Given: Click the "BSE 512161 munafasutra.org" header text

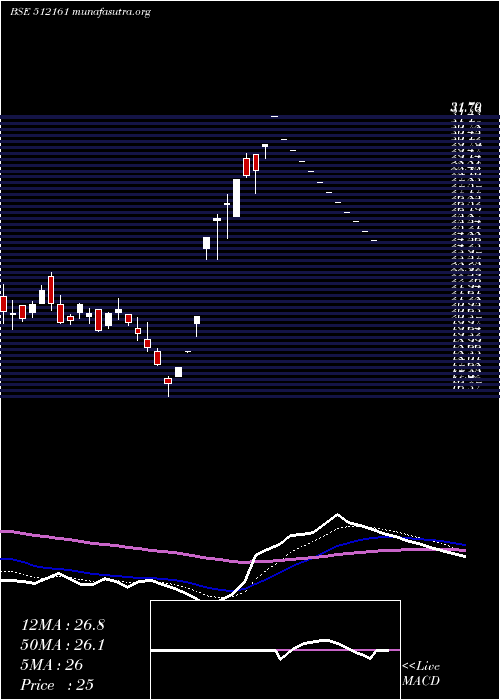Looking at the screenshot, I should pyautogui.click(x=80, y=12).
